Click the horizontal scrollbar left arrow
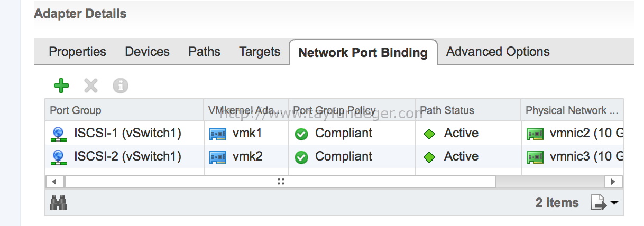 tap(54, 182)
